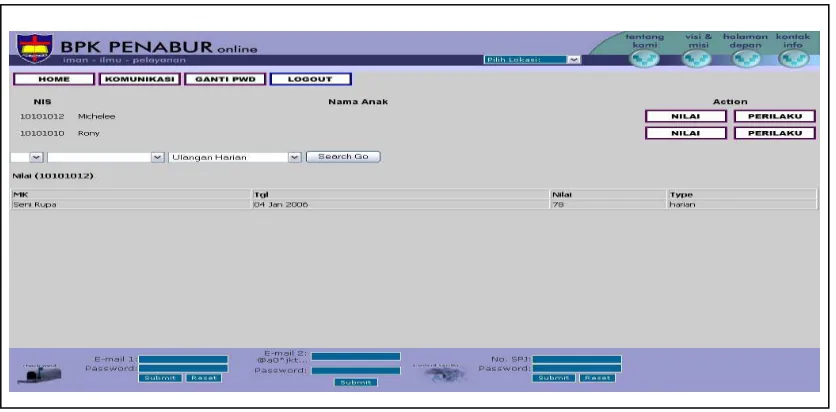This screenshot has width=836, height=412.
Task: Click the BPK Penabur school crest logo
Action: tap(35, 48)
